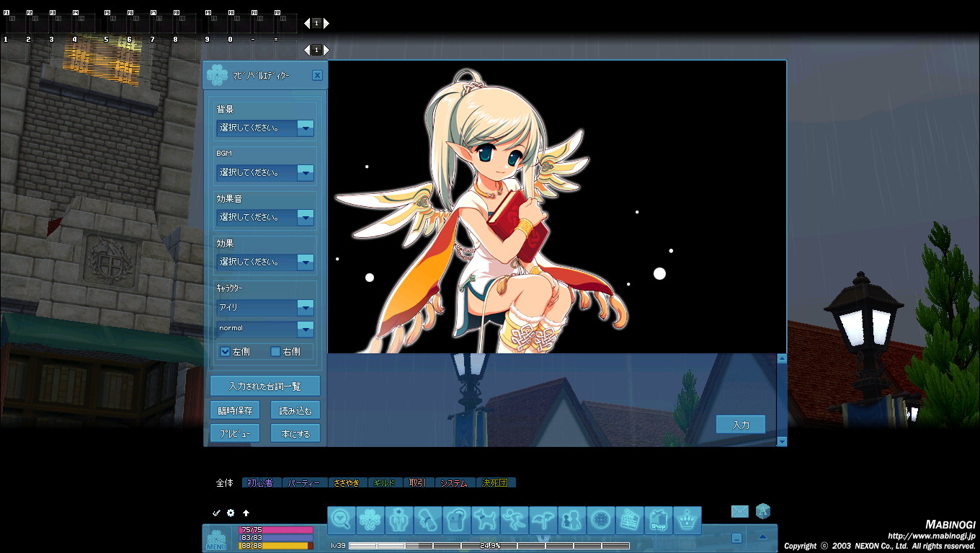Click the experience progress bar at 24.9%
The height and width of the screenshot is (553, 980).
click(489, 546)
